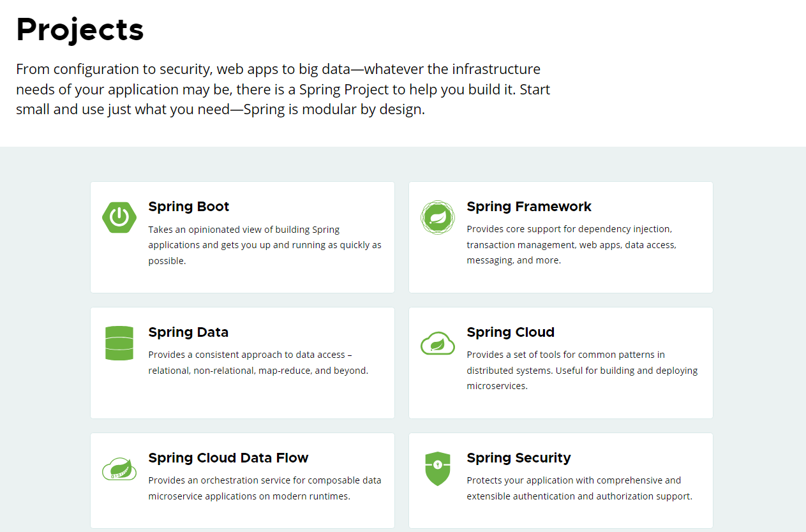Open the Spring Cloud project title
Image resolution: width=806 pixels, height=532 pixels.
(511, 332)
